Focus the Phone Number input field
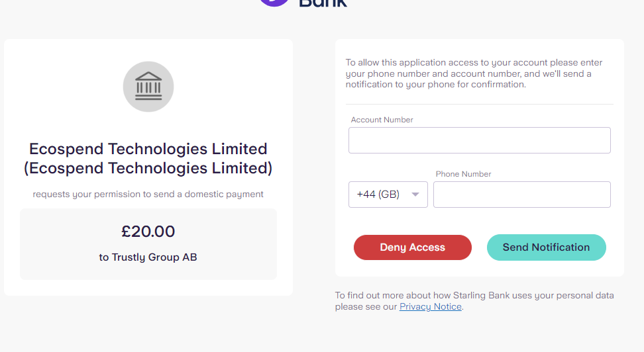Image resolution: width=644 pixels, height=352 pixels. [x=521, y=195]
